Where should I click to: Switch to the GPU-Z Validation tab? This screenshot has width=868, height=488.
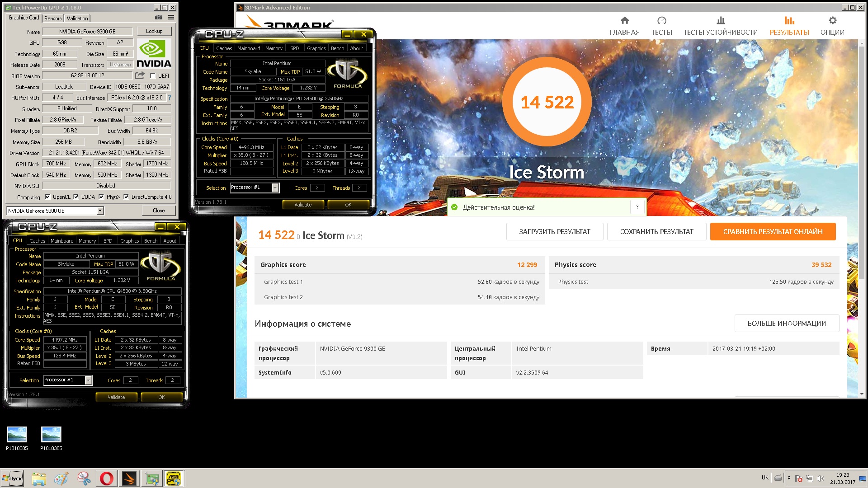coord(77,18)
